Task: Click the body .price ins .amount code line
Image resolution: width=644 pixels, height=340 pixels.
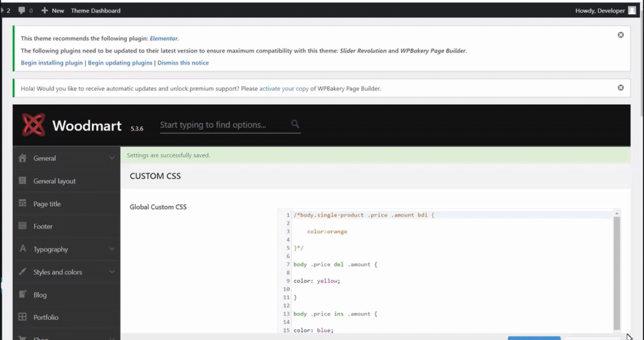Action: 335,314
